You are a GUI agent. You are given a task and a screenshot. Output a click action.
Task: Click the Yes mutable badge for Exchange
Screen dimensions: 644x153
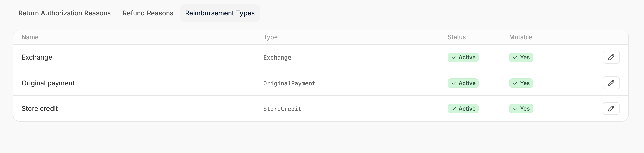(x=521, y=57)
